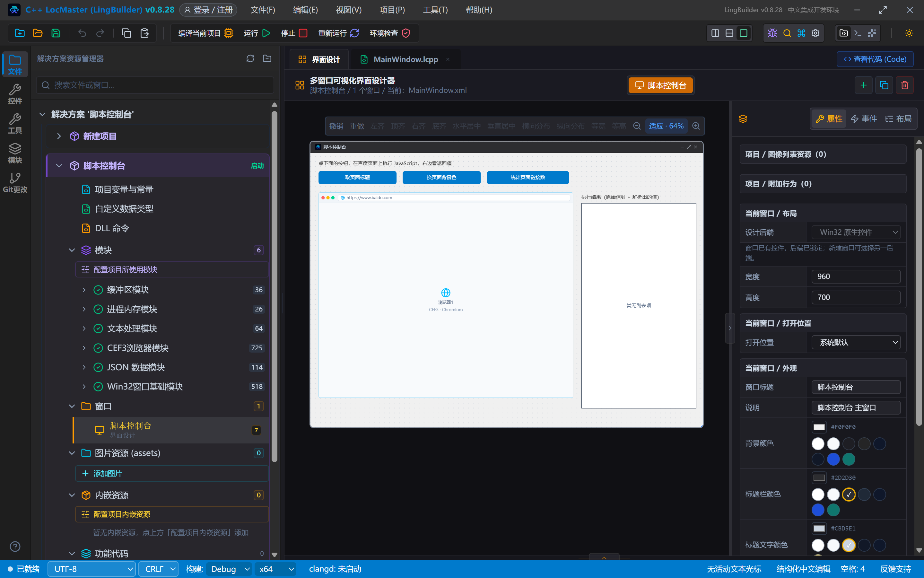Image resolution: width=924 pixels, height=578 pixels.
Task: Click the 编译当前项目 button
Action: tap(205, 33)
